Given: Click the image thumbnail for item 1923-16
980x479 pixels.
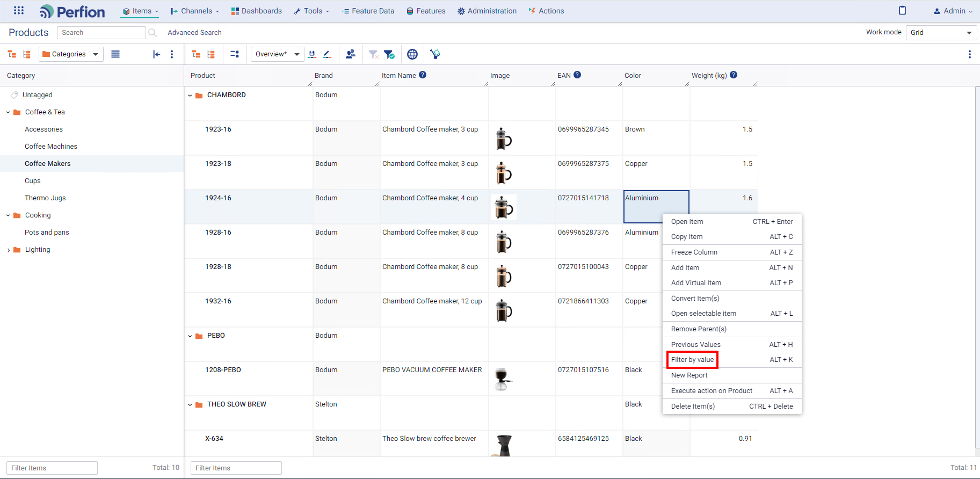Looking at the screenshot, I should (503, 139).
